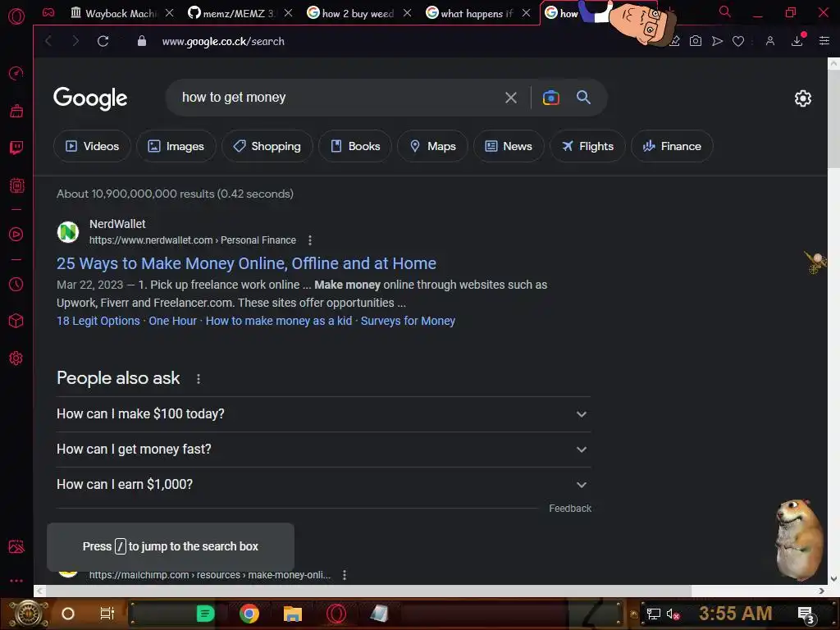Filter results by Maps
Image resolution: width=840 pixels, height=630 pixels.
click(432, 146)
